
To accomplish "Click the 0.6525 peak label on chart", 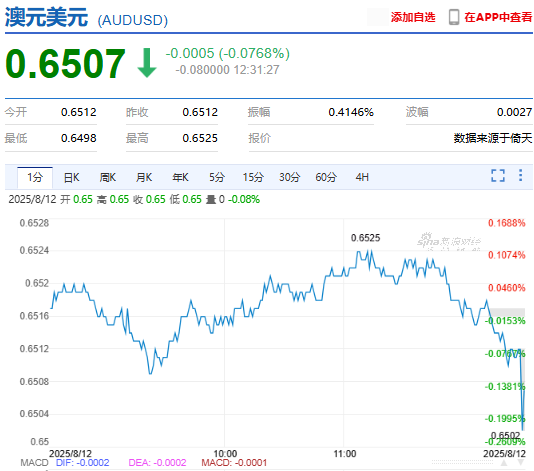I will [365, 238].
